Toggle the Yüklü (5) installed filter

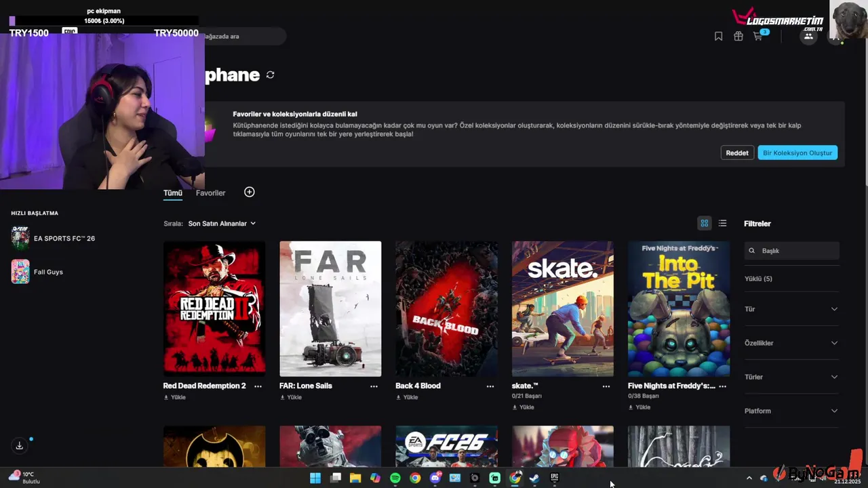click(758, 279)
